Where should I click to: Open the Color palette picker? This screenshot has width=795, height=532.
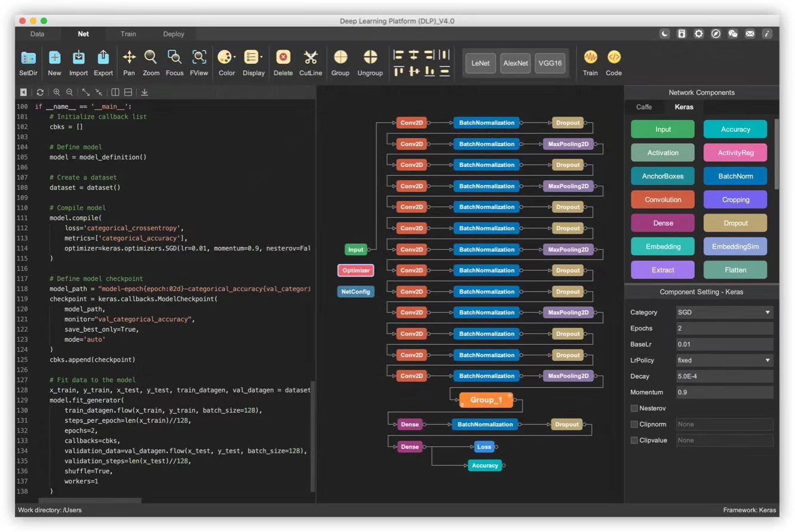226,58
